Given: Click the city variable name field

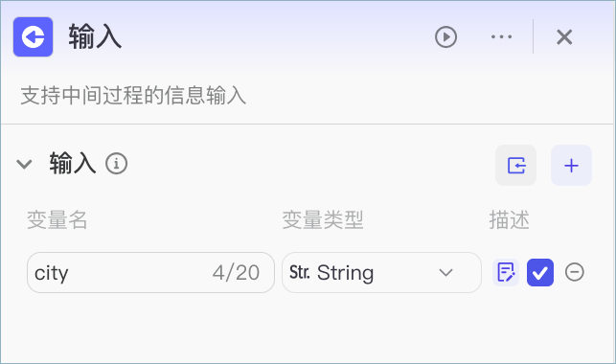Looking at the screenshot, I should [x=150, y=272].
